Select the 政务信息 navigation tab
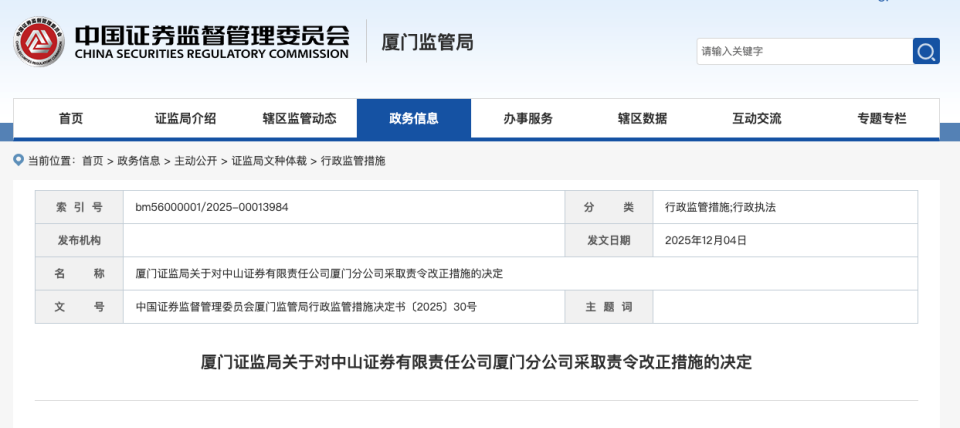 click(x=414, y=119)
